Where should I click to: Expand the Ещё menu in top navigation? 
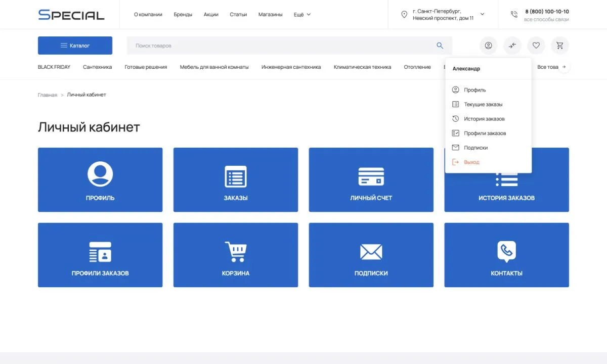[302, 15]
